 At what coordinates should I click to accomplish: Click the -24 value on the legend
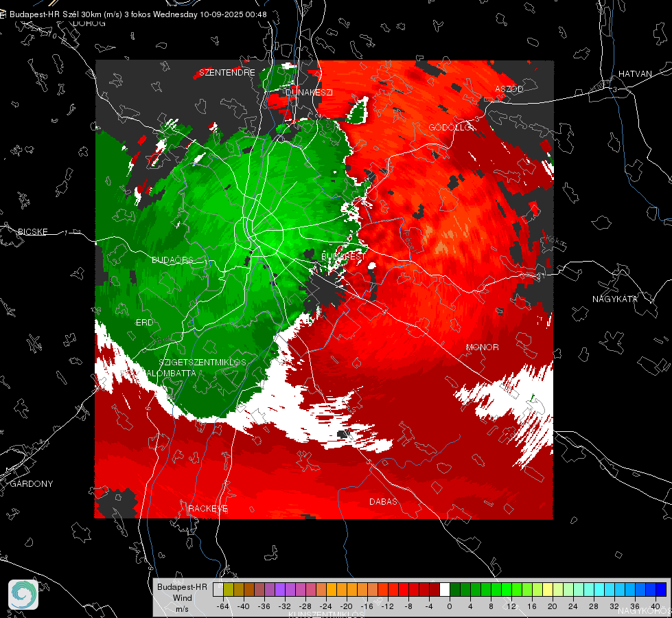click(326, 606)
